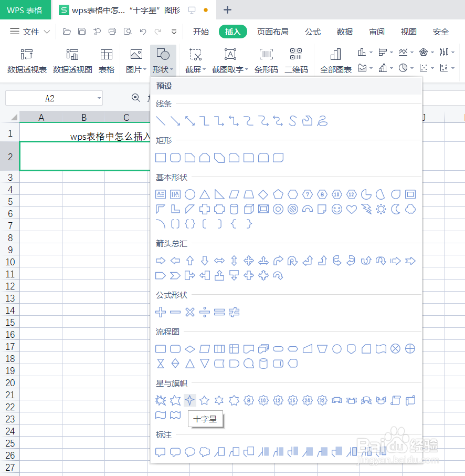Select the multiplication sign formula shape

coord(190,312)
